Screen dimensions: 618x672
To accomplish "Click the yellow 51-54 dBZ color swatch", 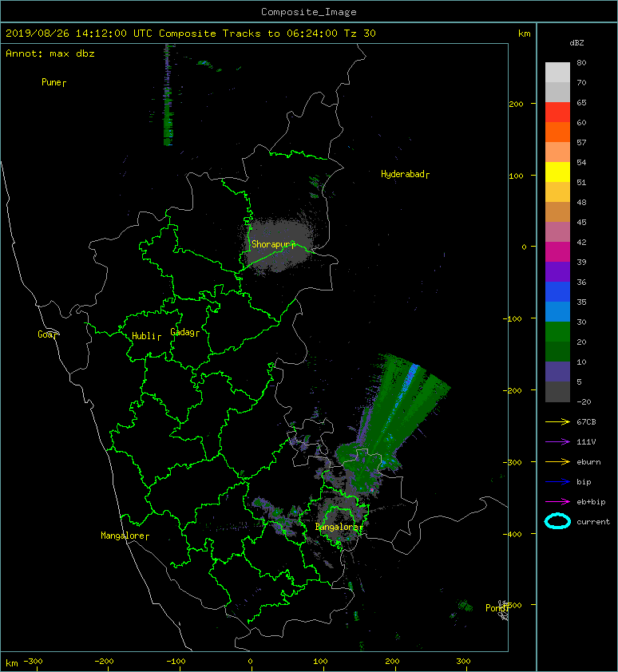I will [557, 172].
